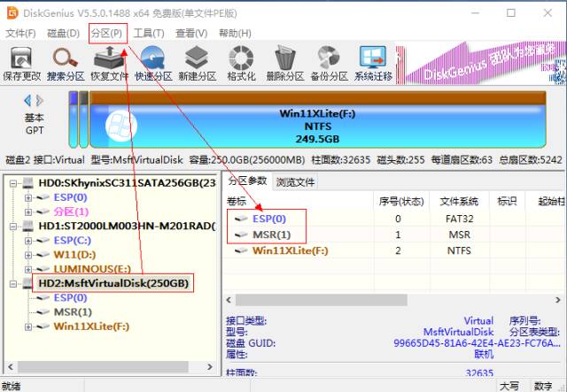
Task: Collapse the HD1 ST2000LM003 disk node
Action: [x=13, y=227]
